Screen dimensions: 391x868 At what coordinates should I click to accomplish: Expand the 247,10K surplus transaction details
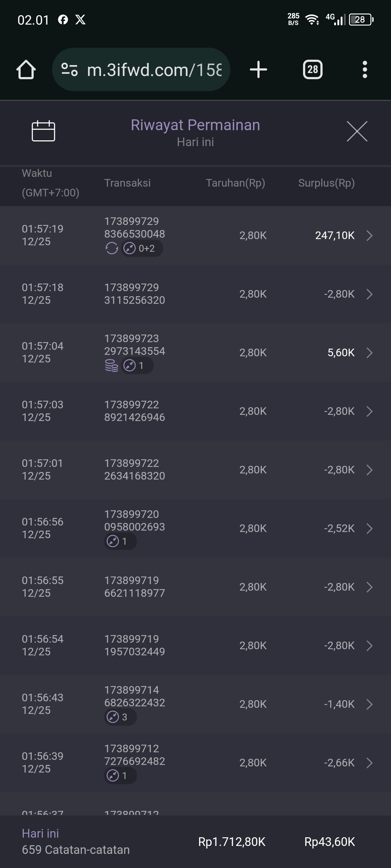pyautogui.click(x=369, y=235)
